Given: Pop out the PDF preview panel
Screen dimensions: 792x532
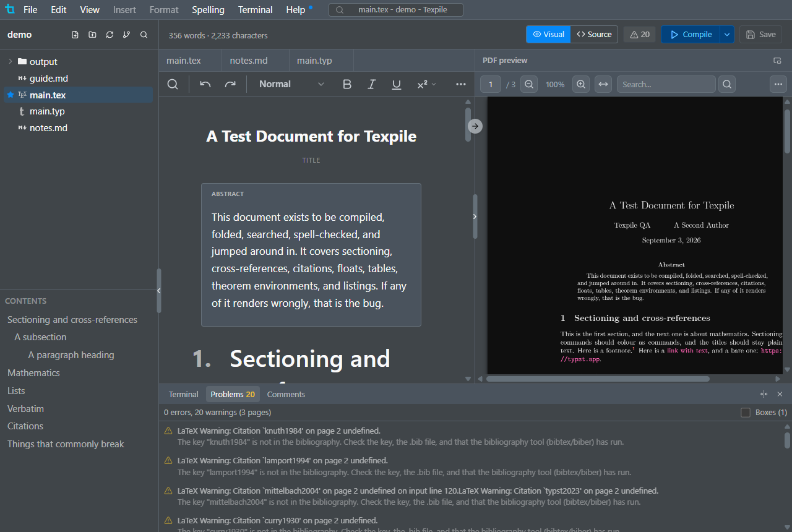Looking at the screenshot, I should point(778,61).
